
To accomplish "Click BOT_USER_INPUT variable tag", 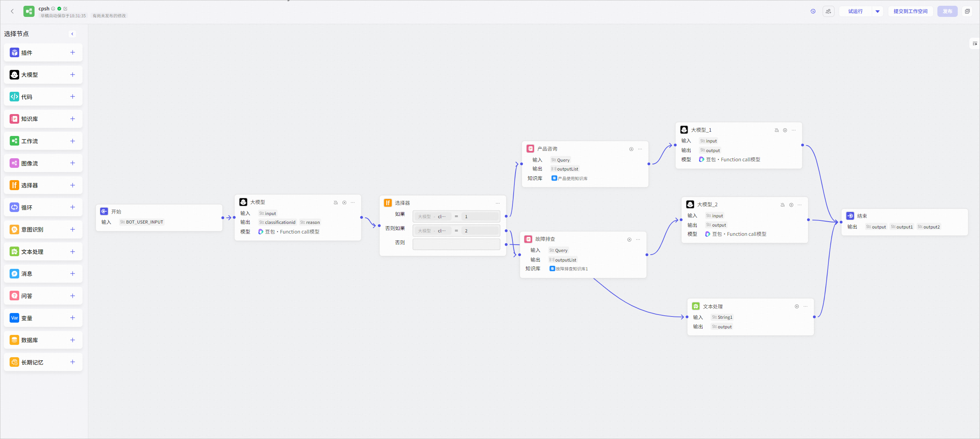I will (x=142, y=222).
